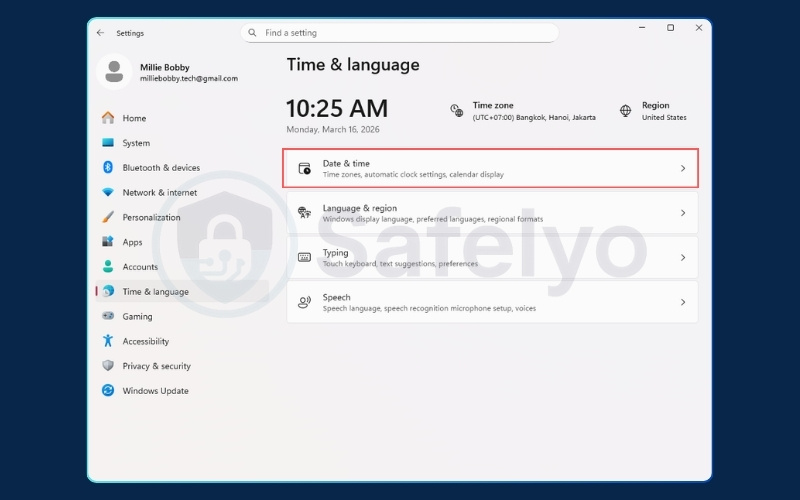Open Privacy & security page
The width and height of the screenshot is (800, 500).
point(182,365)
